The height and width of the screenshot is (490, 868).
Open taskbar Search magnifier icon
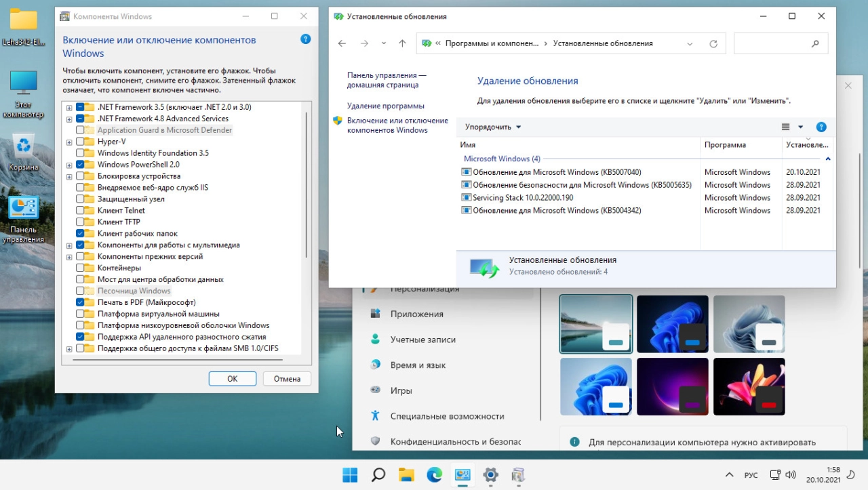(378, 475)
